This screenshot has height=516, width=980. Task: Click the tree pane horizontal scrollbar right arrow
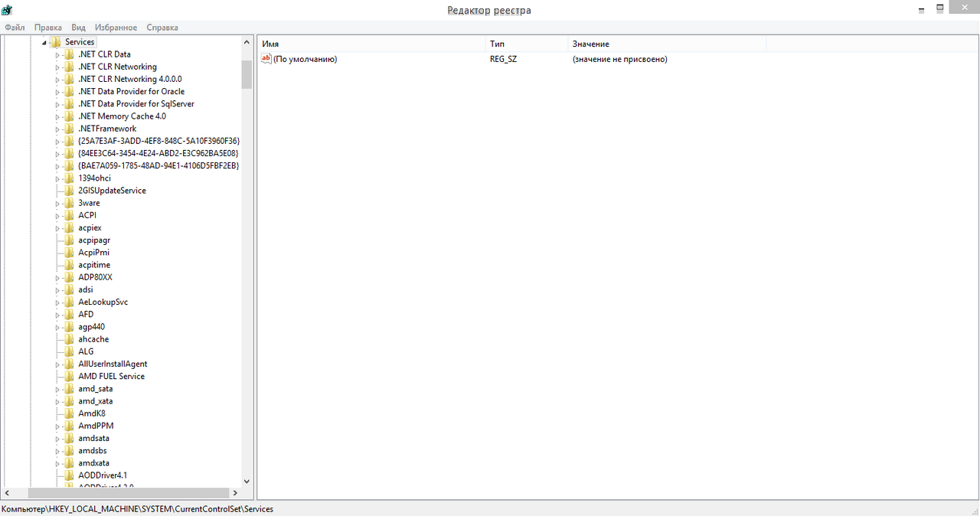tap(235, 493)
